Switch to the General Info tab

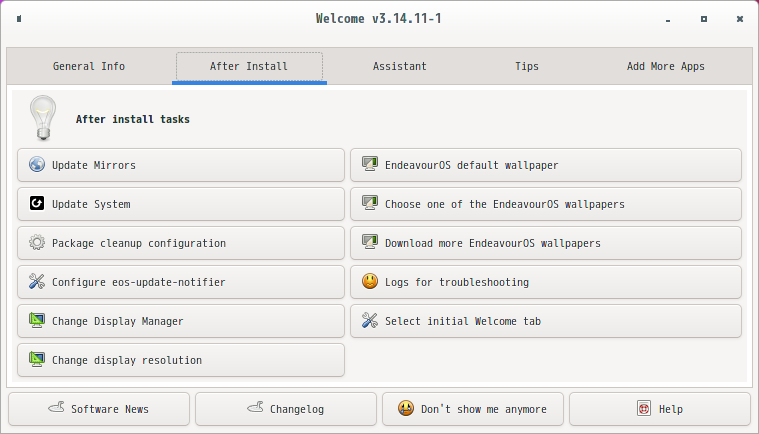click(89, 66)
